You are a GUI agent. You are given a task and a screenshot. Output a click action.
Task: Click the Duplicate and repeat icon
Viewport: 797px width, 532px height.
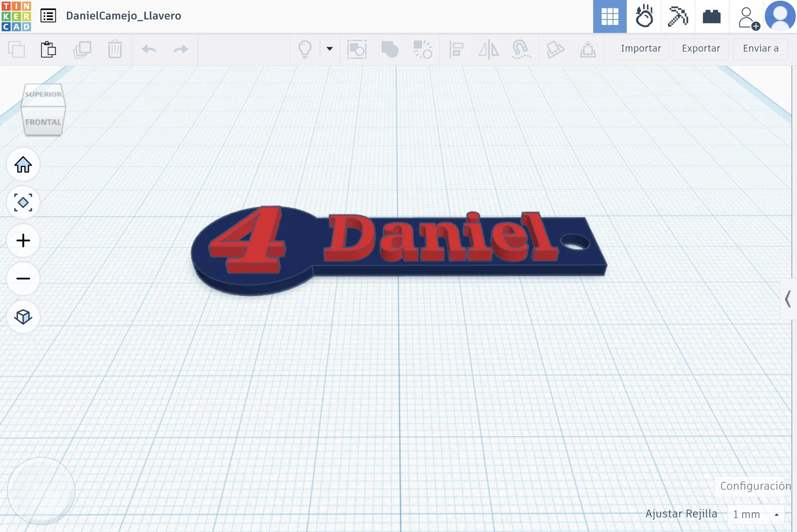(82, 49)
